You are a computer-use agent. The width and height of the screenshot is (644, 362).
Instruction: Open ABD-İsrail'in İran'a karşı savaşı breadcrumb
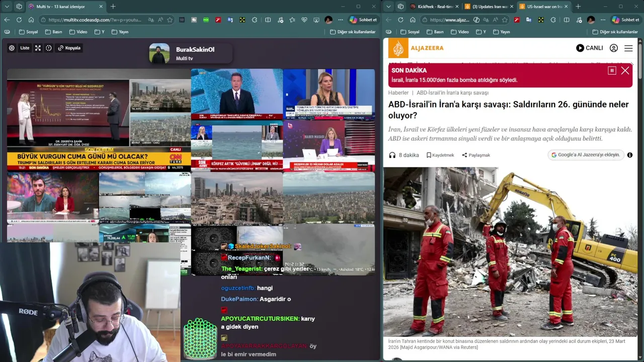tap(452, 93)
